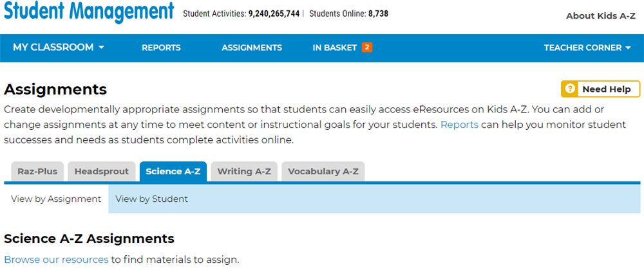Click the Reports link in the description
The width and height of the screenshot is (644, 270).
pyautogui.click(x=459, y=125)
